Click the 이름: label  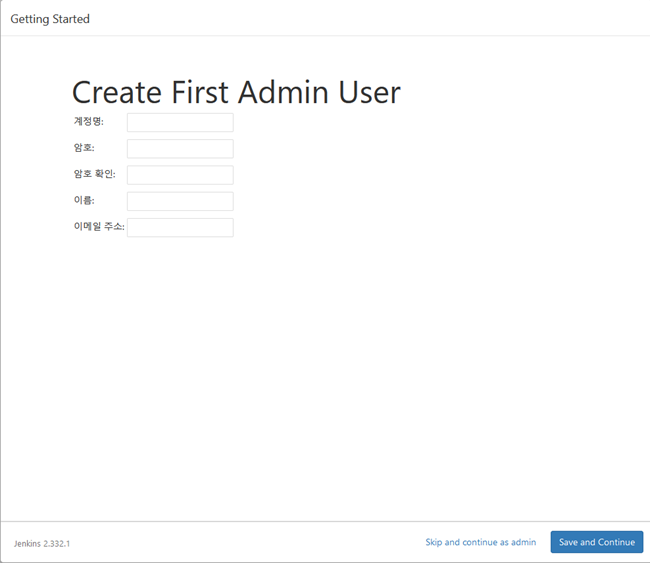click(84, 200)
